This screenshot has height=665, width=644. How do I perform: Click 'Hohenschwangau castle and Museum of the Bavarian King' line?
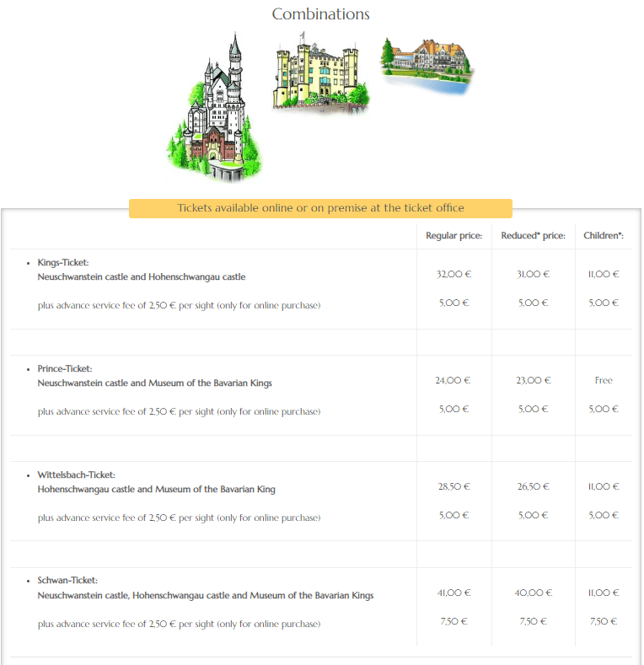156,489
